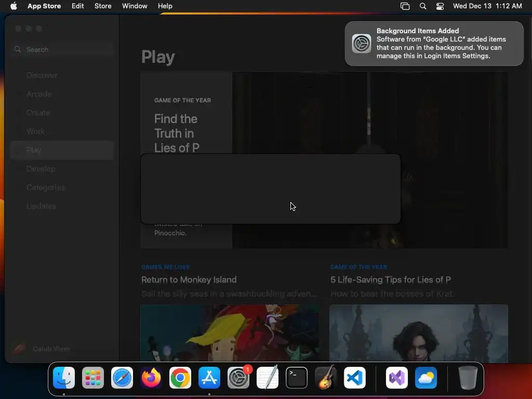Open the Help menu
The image size is (532, 399).
click(165, 6)
